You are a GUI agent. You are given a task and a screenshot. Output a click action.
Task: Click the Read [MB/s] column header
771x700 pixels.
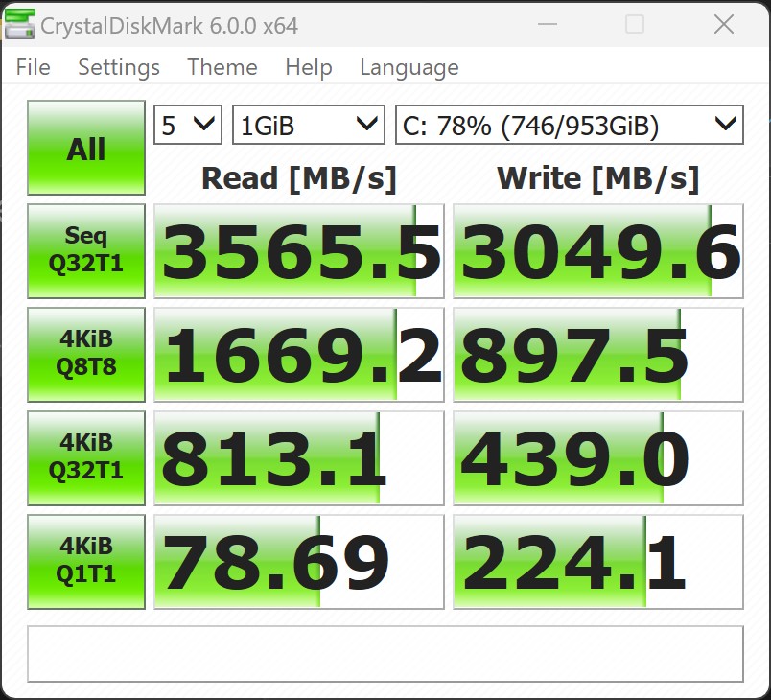[299, 178]
